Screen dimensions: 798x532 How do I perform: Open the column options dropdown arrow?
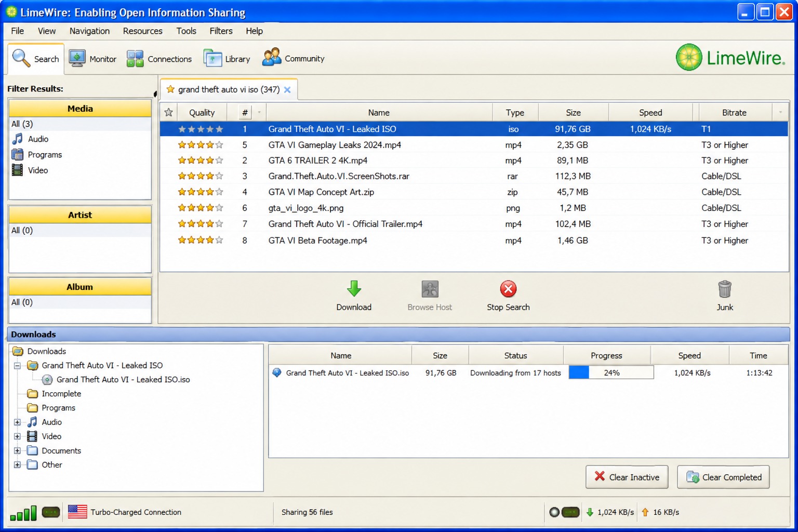[780, 112]
